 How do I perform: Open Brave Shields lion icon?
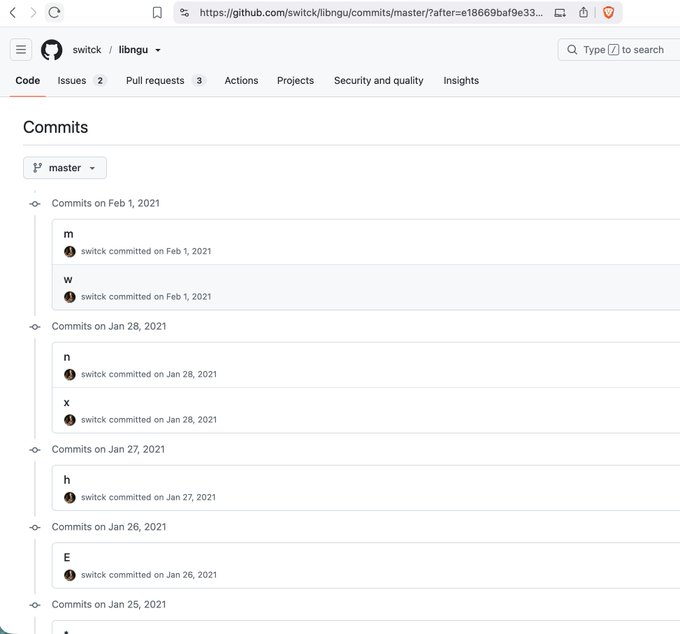pos(608,13)
